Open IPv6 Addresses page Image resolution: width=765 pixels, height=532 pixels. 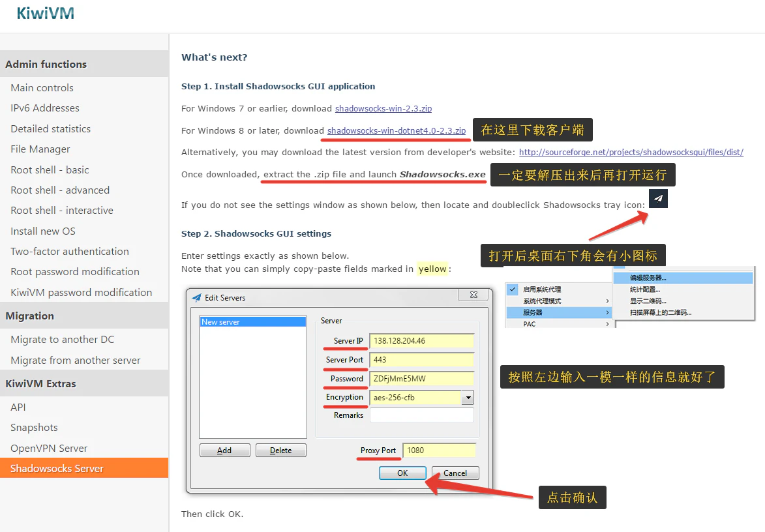click(45, 108)
